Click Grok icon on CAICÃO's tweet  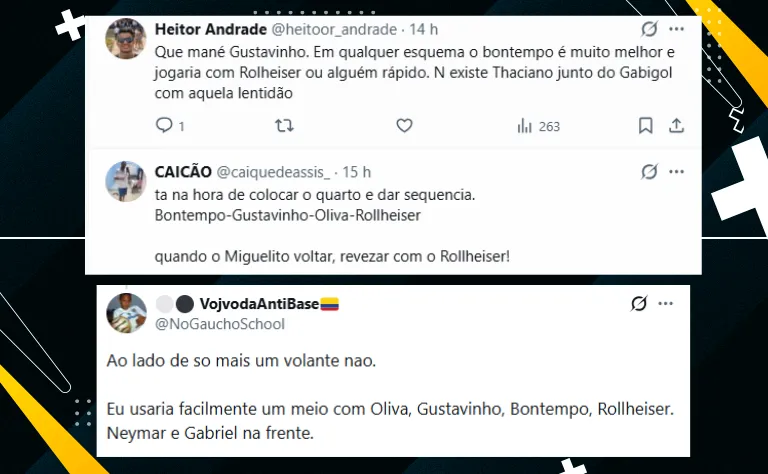pyautogui.click(x=649, y=171)
